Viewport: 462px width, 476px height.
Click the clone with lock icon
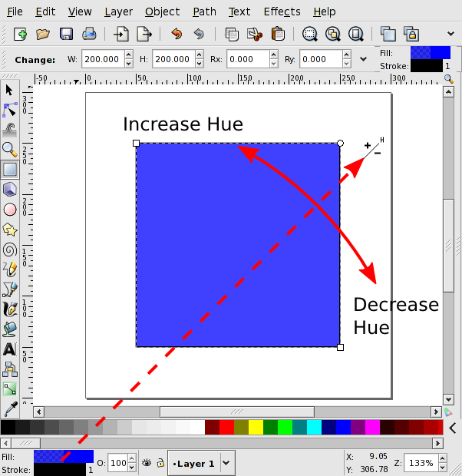coord(411,34)
